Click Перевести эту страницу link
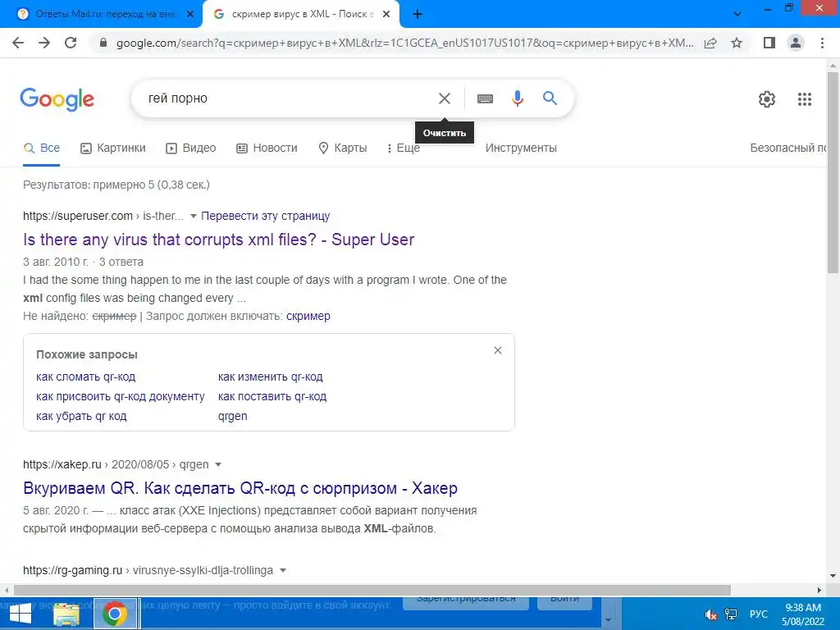The image size is (840, 630). (265, 216)
